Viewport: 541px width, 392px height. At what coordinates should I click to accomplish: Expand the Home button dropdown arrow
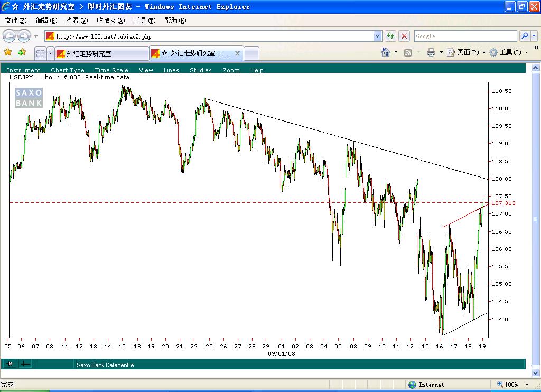[x=396, y=52]
